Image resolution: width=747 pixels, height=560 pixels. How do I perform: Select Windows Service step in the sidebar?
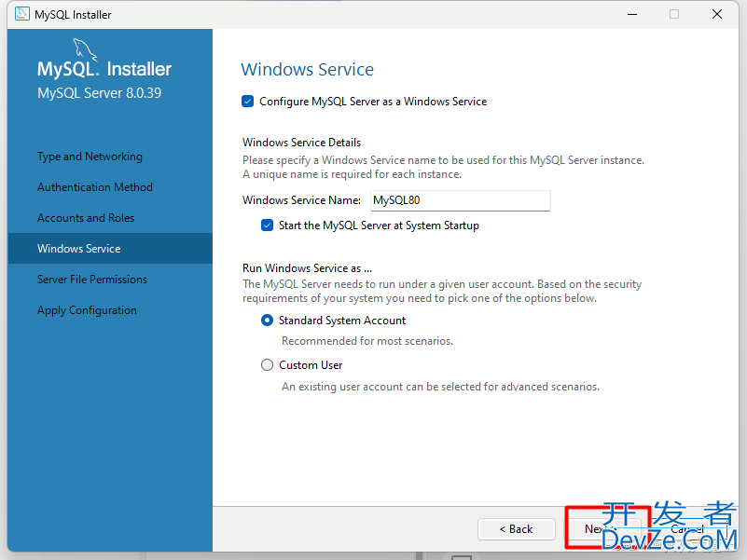pos(110,249)
